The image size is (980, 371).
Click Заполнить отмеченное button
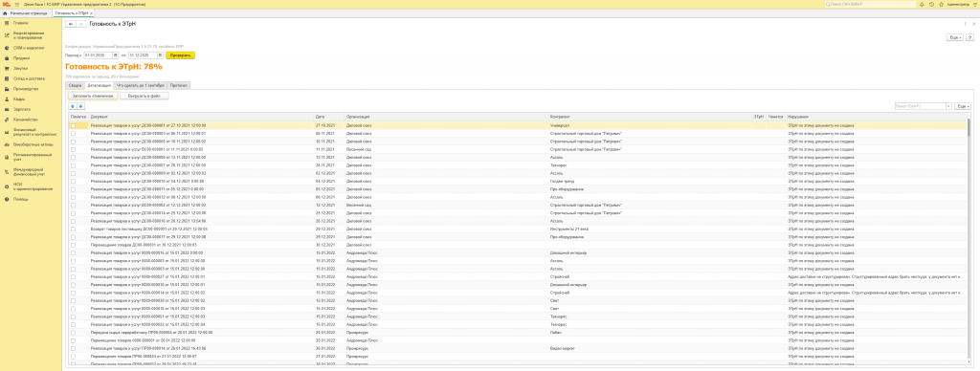pos(92,97)
